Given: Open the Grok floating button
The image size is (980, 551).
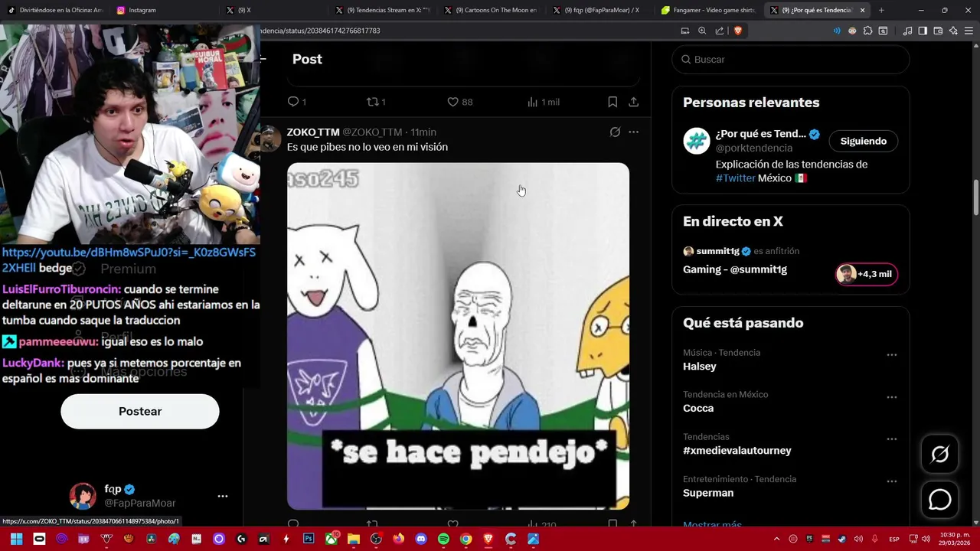Looking at the screenshot, I should [939, 455].
